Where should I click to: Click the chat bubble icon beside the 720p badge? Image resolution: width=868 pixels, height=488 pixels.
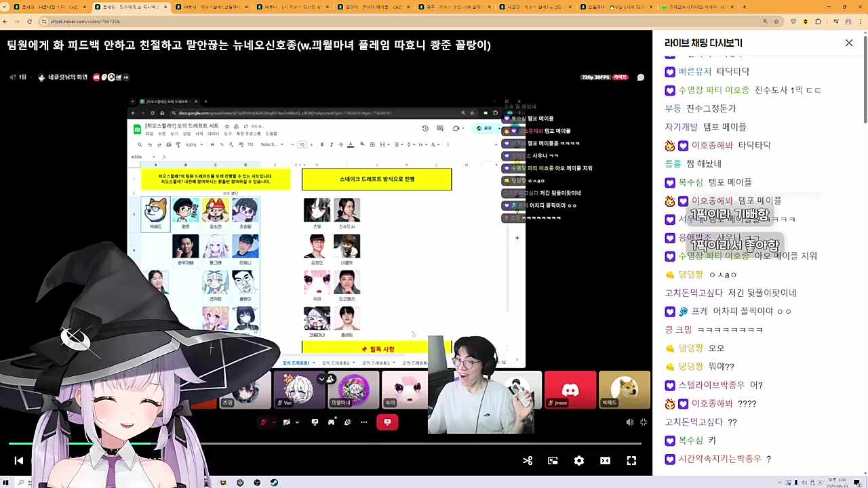[641, 77]
